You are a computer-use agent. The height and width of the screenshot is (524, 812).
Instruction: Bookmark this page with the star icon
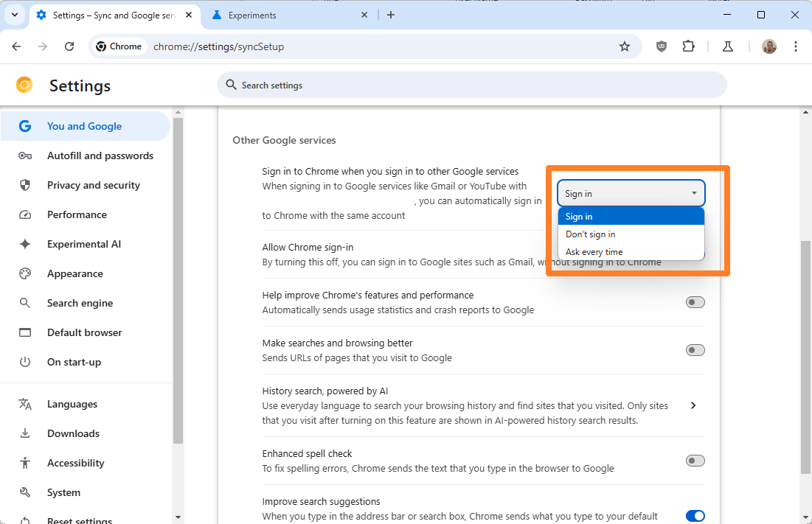pos(625,46)
